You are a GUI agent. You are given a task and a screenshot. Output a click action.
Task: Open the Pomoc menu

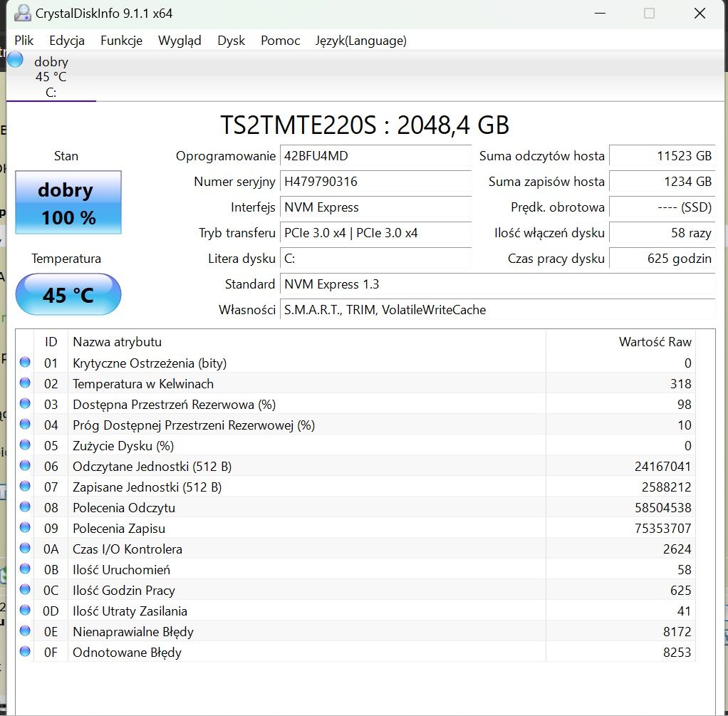pos(281,41)
